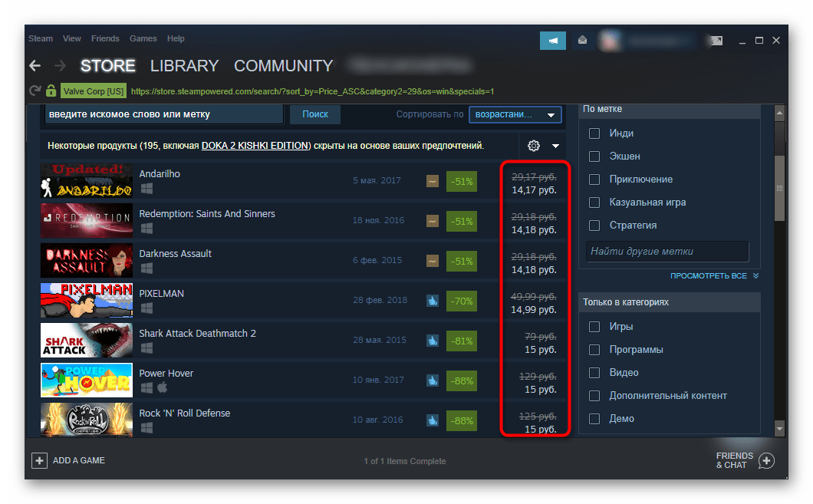Click the -51% discount badge for Andarilho

462,182
